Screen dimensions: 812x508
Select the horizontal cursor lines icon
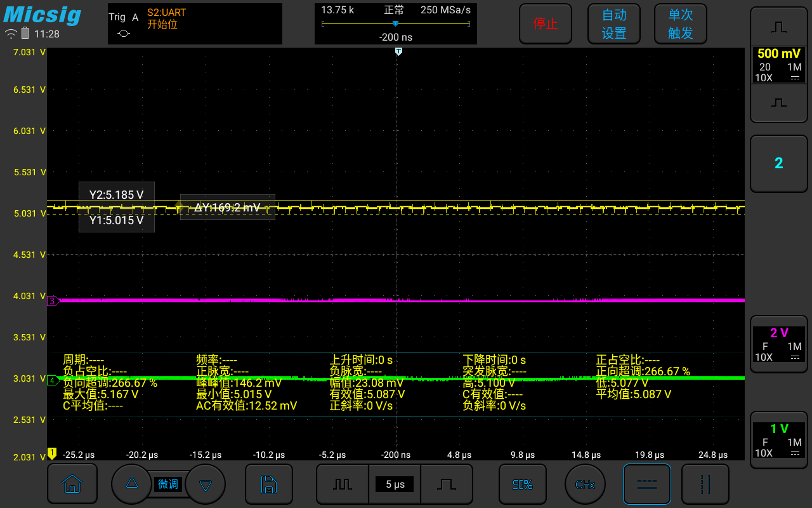[x=646, y=484]
